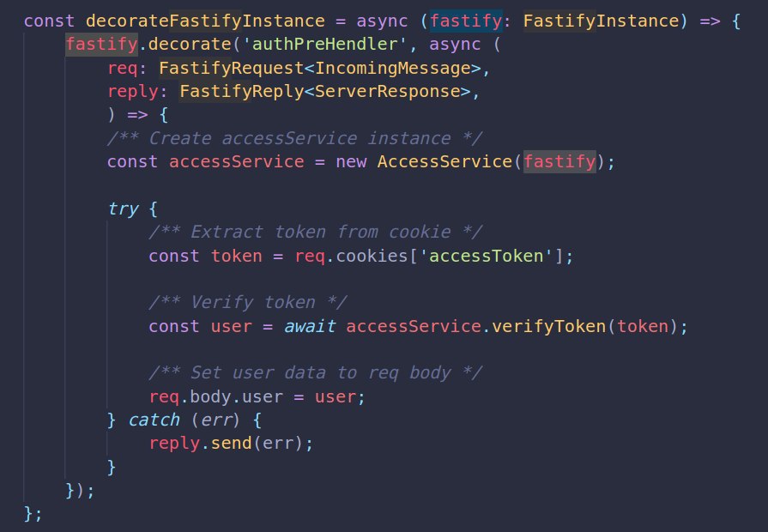Screen dimensions: 768x532
Task: Click the comment Verify token
Action: pos(248,302)
